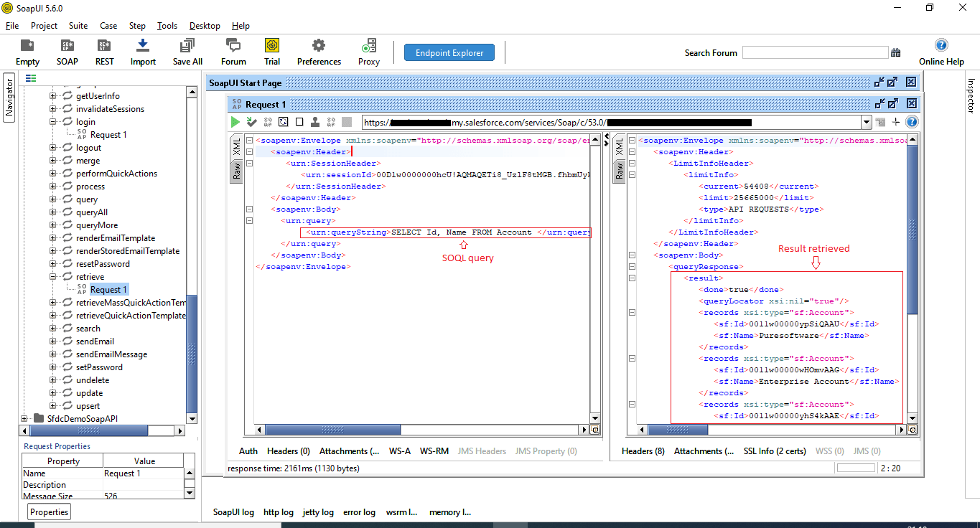Open Preferences with the gear icon
This screenshot has width=980, height=528.
pos(319,46)
